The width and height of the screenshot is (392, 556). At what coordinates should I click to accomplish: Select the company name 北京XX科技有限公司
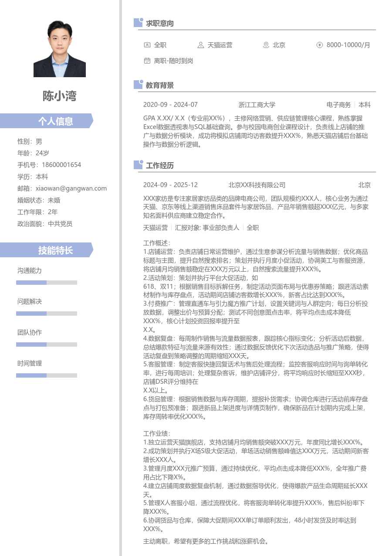[x=256, y=184]
